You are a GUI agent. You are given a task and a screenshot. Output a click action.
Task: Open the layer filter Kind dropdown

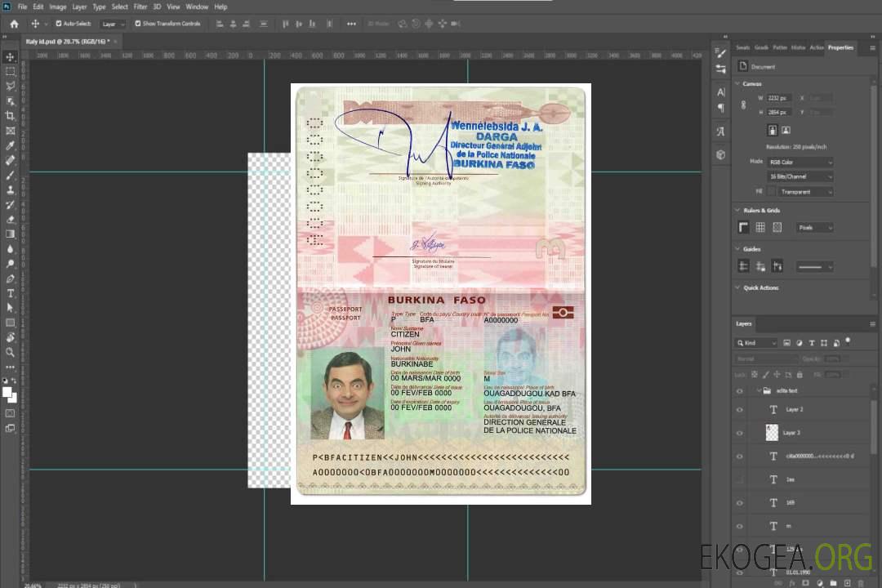click(x=756, y=343)
